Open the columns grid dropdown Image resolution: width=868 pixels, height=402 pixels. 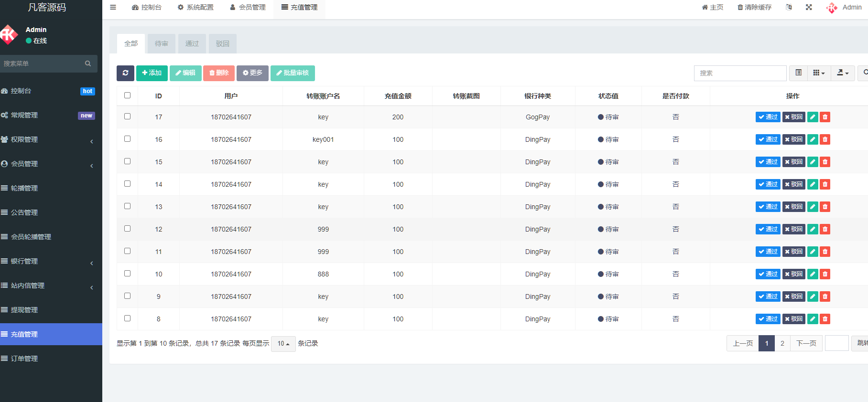click(x=819, y=73)
